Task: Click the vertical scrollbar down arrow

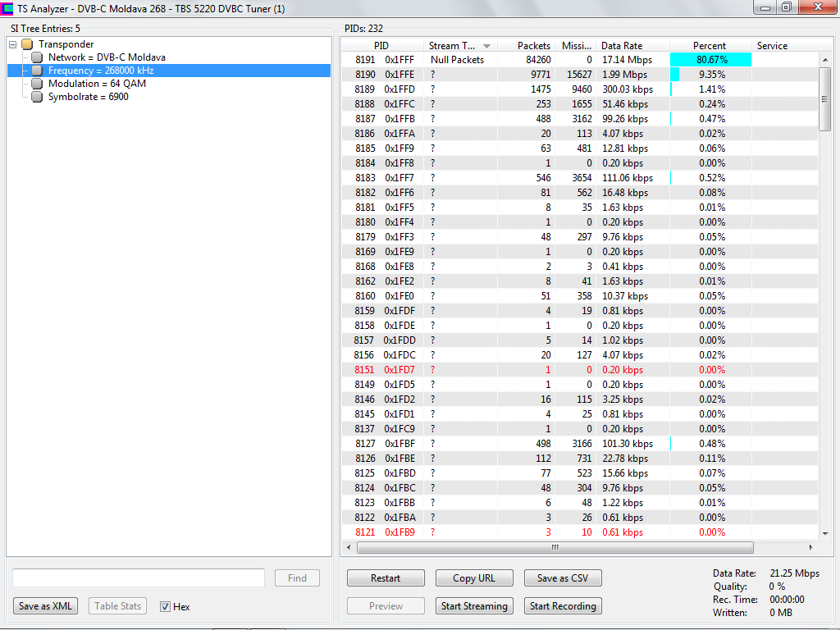Action: click(825, 533)
